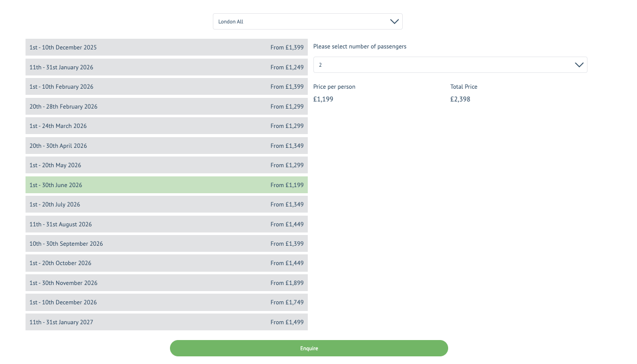Click the highlighted 1st - 30th June 2026 row
The width and height of the screenshot is (637, 364).
click(166, 185)
